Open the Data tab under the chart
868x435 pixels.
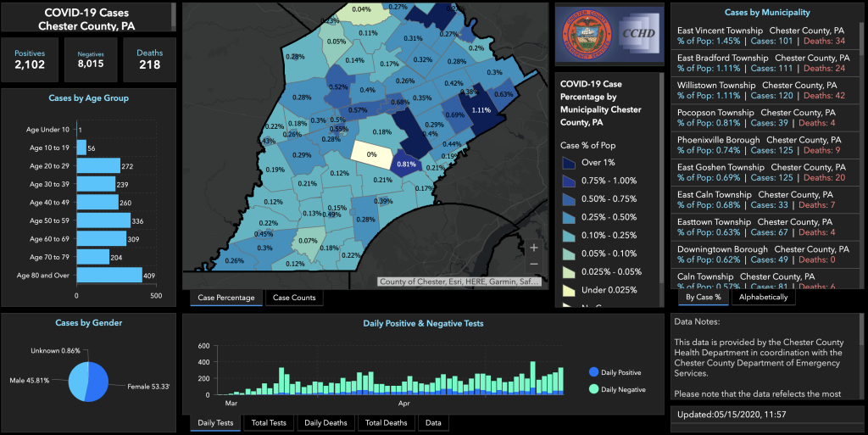click(433, 423)
